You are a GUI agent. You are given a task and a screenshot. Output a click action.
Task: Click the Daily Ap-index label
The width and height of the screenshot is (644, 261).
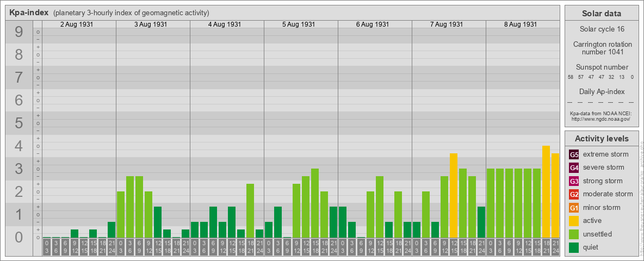click(602, 91)
